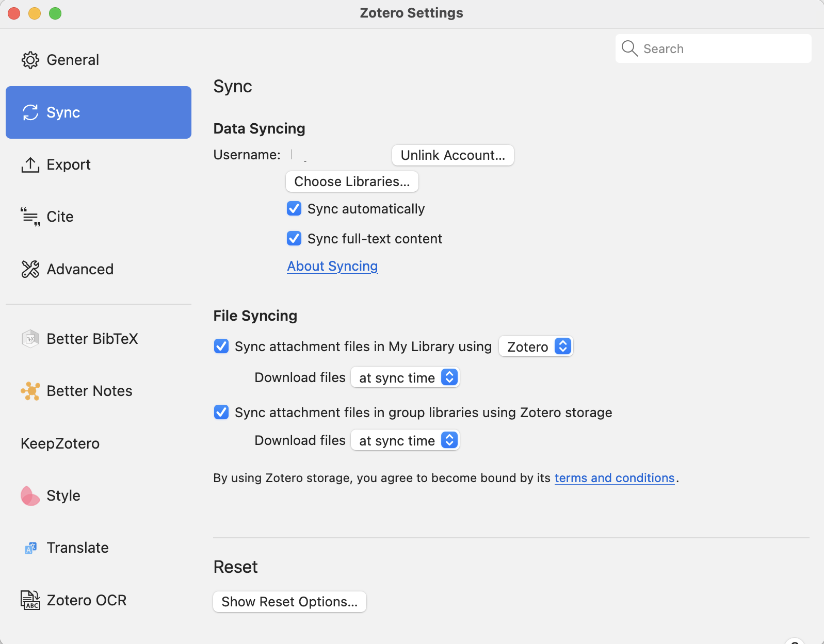
Task: Click Unlink Account button
Action: (453, 155)
